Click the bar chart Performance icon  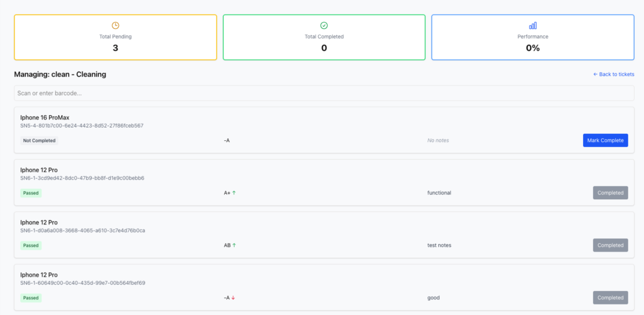[533, 25]
